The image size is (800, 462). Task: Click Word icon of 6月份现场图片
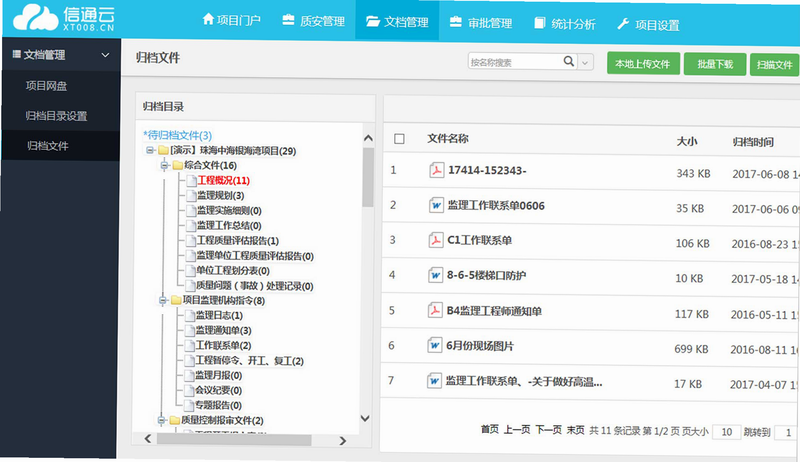(x=434, y=345)
